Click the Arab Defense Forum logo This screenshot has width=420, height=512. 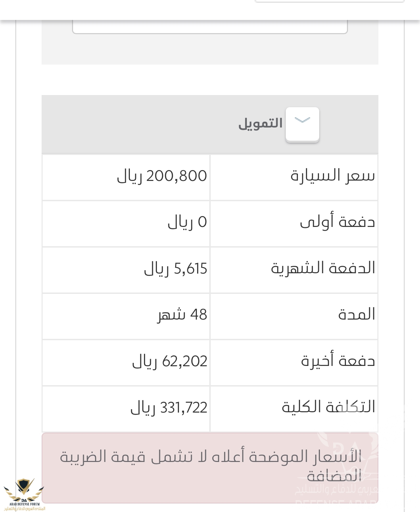click(24, 494)
